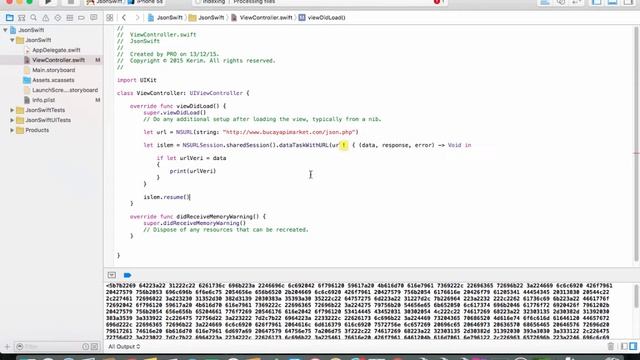The width and height of the screenshot is (640, 360).
Task: Show the console pane button
Action: click(x=633, y=347)
